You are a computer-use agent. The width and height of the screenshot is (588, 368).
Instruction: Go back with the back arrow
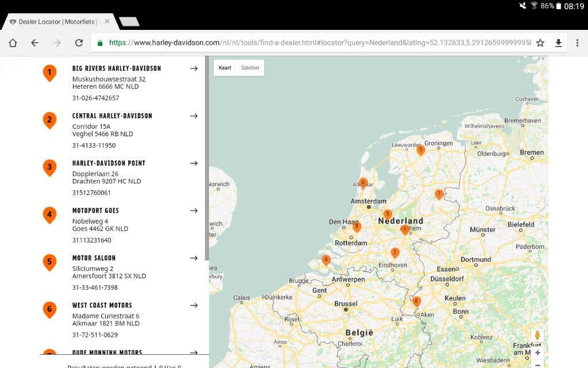[x=35, y=43]
